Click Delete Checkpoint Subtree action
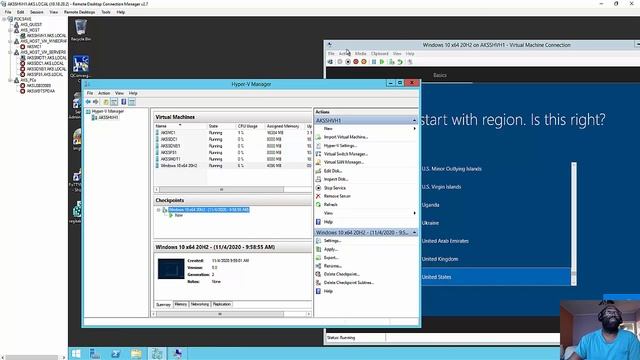Screen dimensions: 640x360 (349, 282)
